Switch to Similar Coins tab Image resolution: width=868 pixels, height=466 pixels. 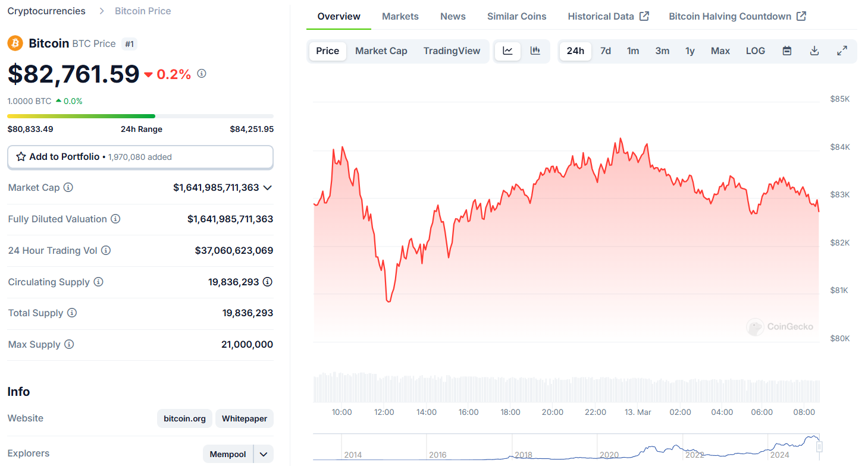pyautogui.click(x=516, y=17)
